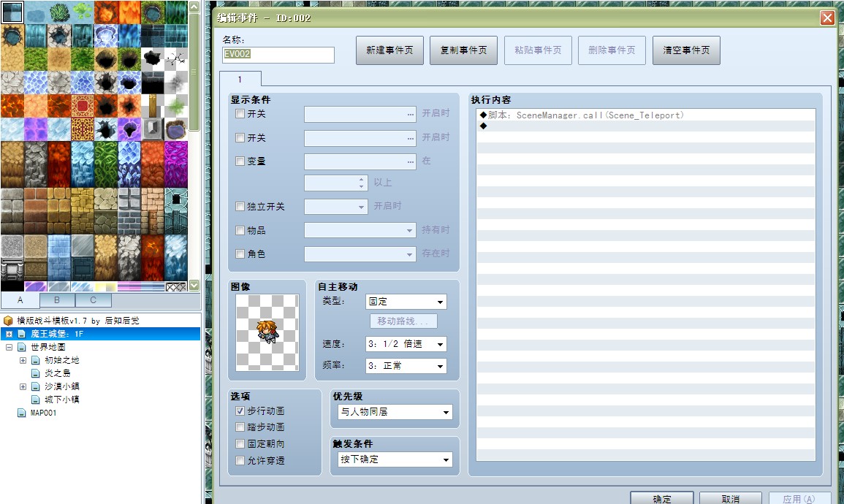Open the 频率 frequency dropdown

406,366
